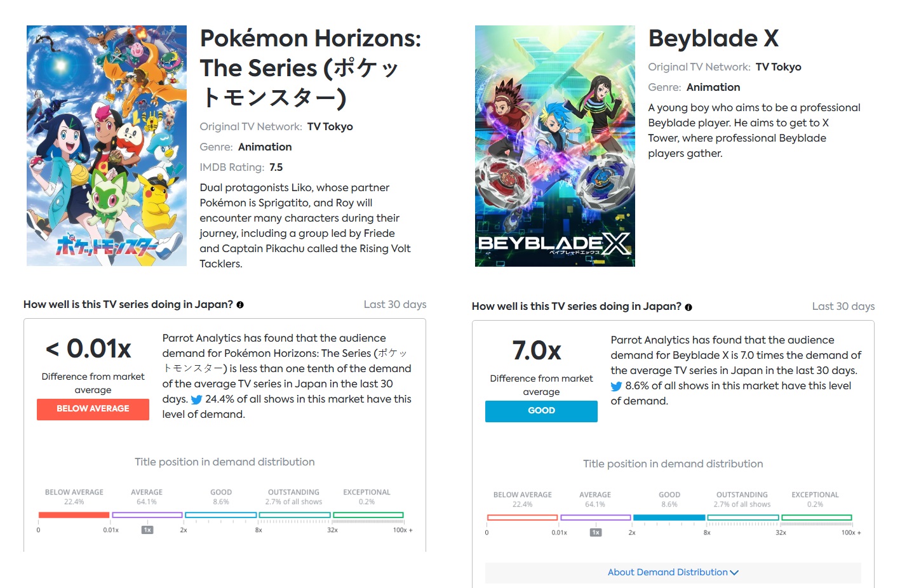This screenshot has height=588, width=900.
Task: Select the Animation genre for Pokémon Horizons
Action: point(265,147)
